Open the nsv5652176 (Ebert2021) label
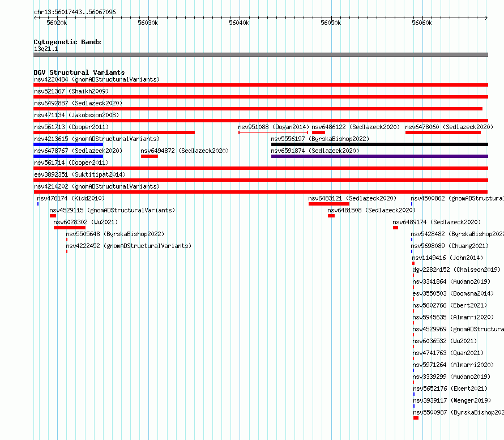The image size is (504, 440). click(x=450, y=388)
